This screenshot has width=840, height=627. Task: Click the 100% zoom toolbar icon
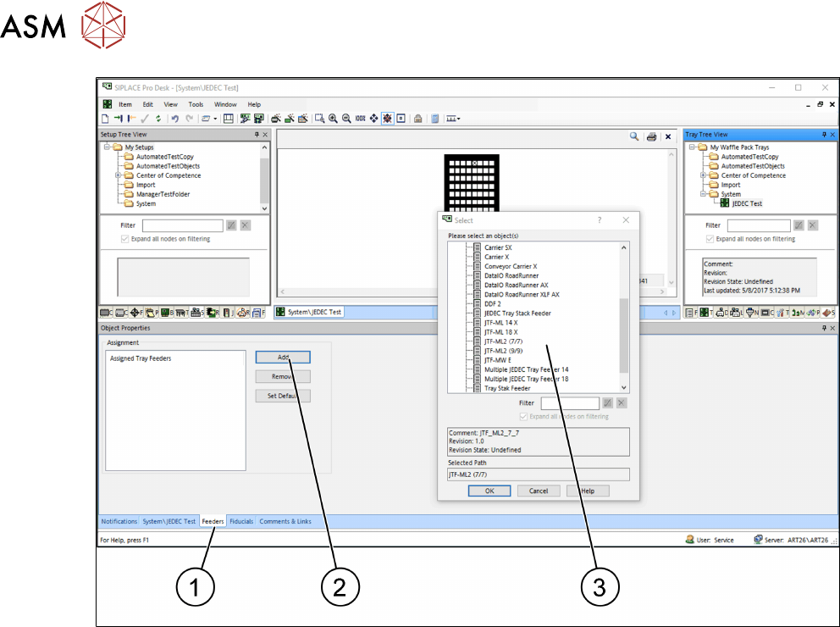pyautogui.click(x=360, y=119)
